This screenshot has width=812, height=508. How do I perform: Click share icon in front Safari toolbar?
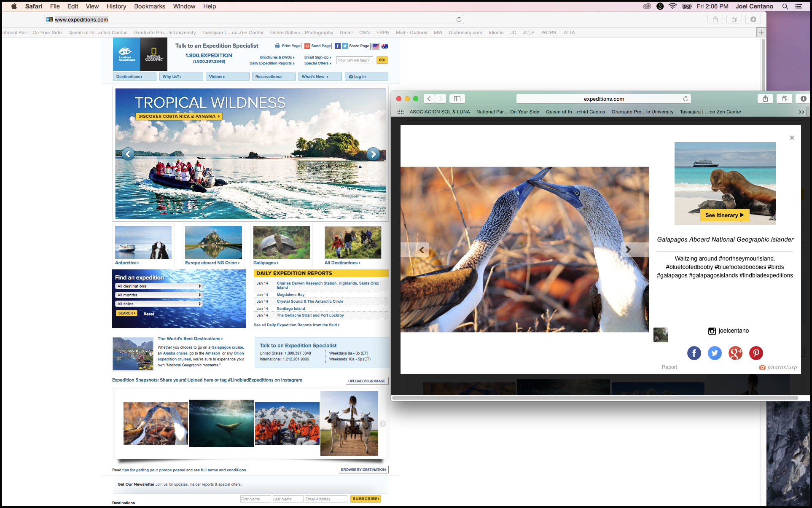point(765,99)
